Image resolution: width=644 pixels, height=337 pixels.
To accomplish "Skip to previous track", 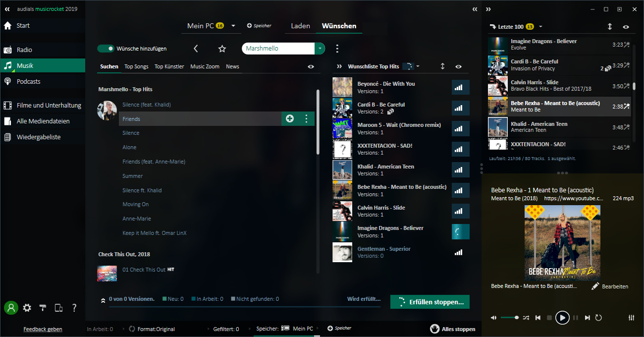I will pyautogui.click(x=537, y=318).
